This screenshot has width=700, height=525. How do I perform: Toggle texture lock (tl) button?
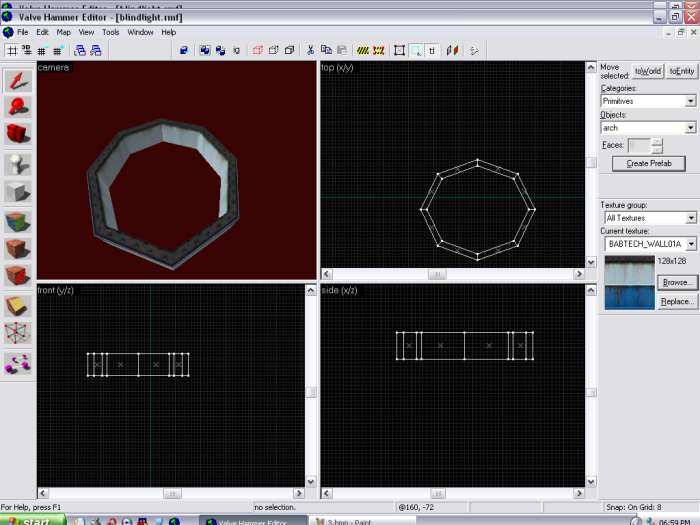432,50
